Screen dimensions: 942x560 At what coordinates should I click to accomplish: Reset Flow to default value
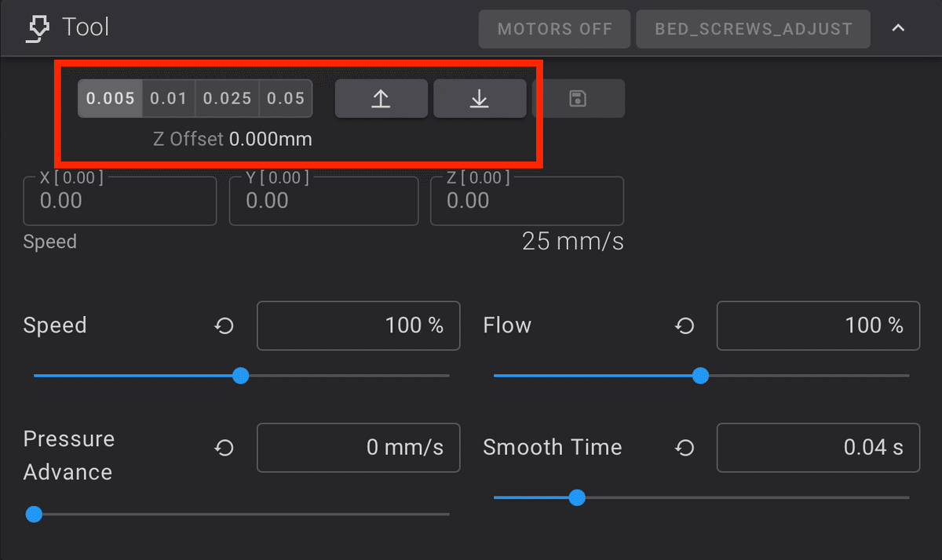tap(685, 325)
